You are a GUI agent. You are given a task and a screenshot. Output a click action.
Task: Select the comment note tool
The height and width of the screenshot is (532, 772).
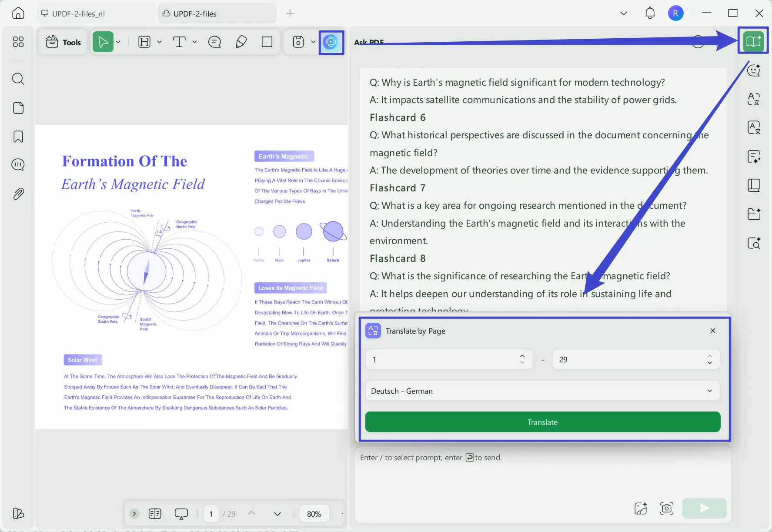pos(214,42)
